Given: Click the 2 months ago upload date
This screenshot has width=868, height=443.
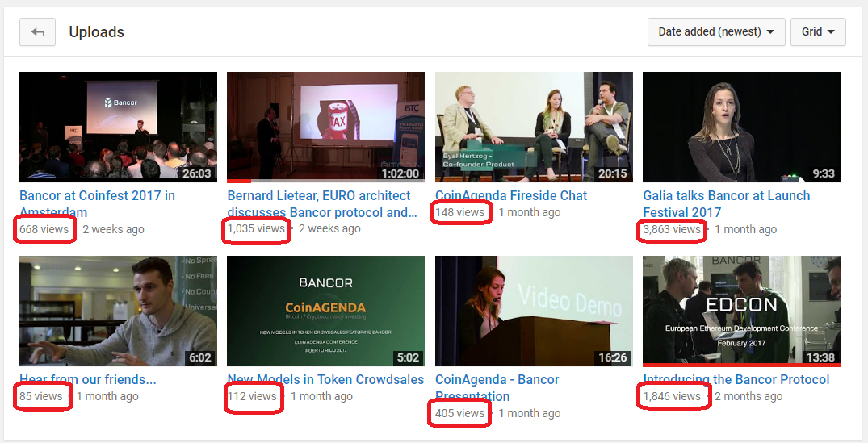Looking at the screenshot, I should coord(748,396).
